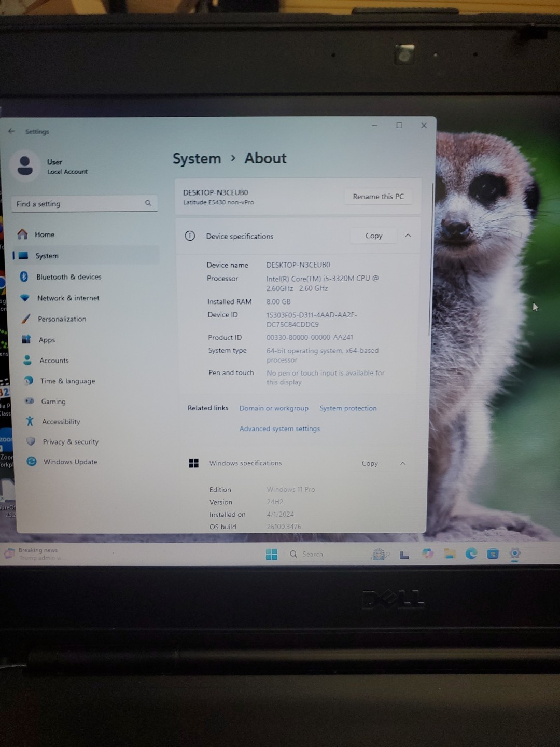Click the Windows specifications logo icon
Image resolution: width=560 pixels, height=747 pixels.
pyautogui.click(x=194, y=463)
